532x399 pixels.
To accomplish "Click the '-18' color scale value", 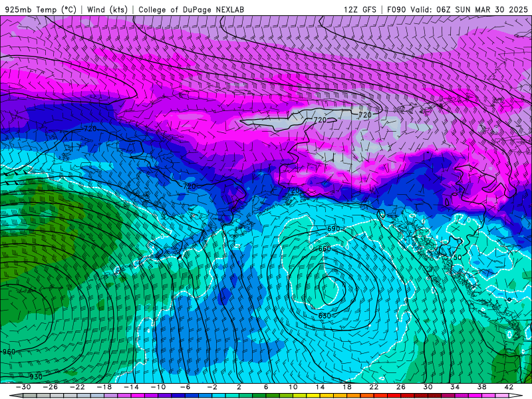I will [x=104, y=387].
